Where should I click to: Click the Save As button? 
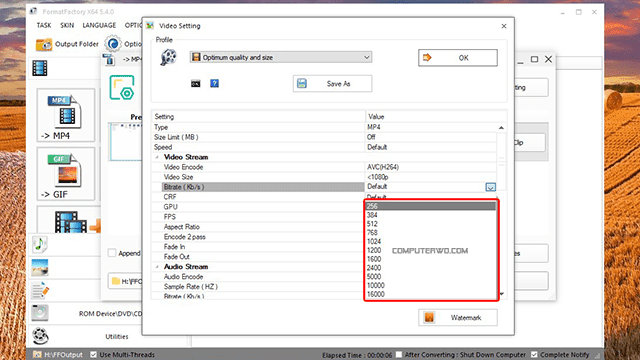coord(332,84)
